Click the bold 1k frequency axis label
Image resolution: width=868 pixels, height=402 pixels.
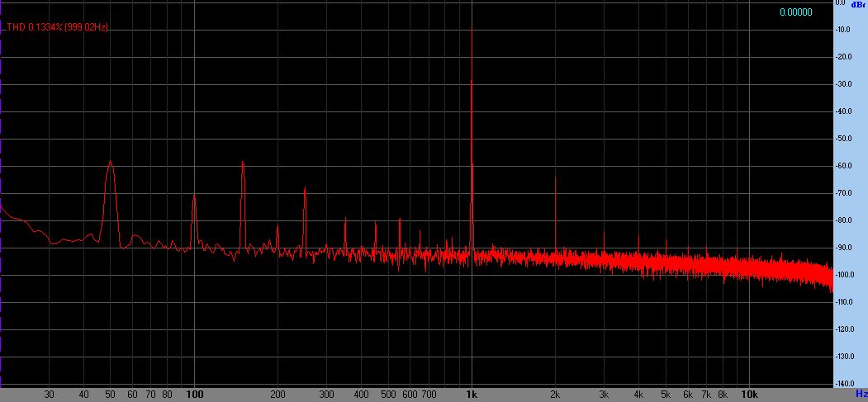coord(472,395)
